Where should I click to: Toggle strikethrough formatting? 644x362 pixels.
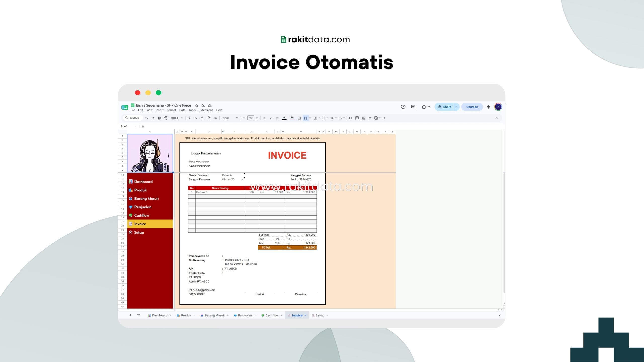(x=277, y=118)
